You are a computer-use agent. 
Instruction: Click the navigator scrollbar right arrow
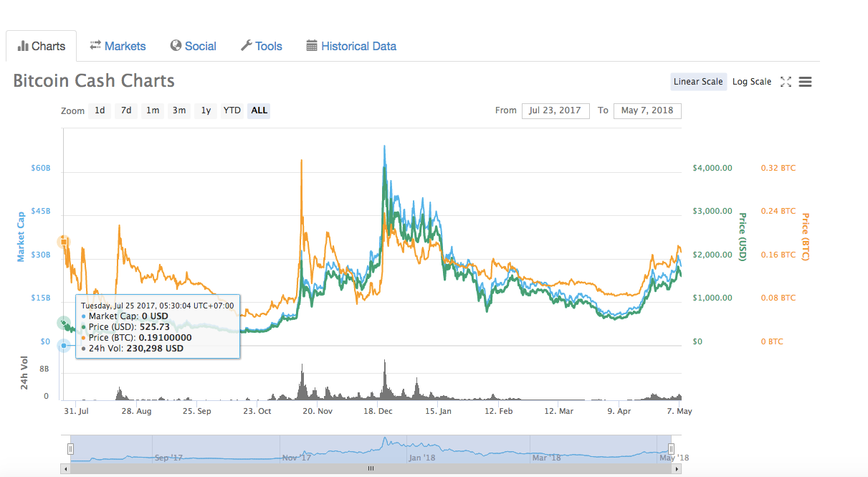coord(677,468)
